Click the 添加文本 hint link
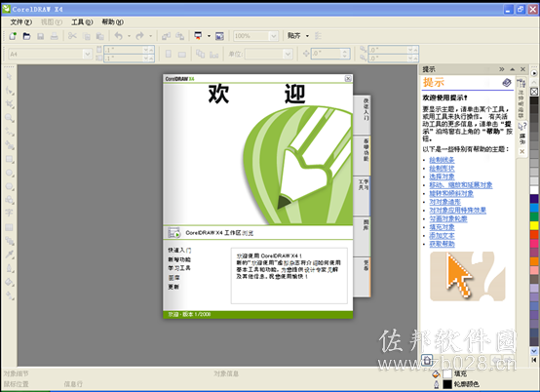Viewport: 540px width, 392px height. [x=442, y=236]
